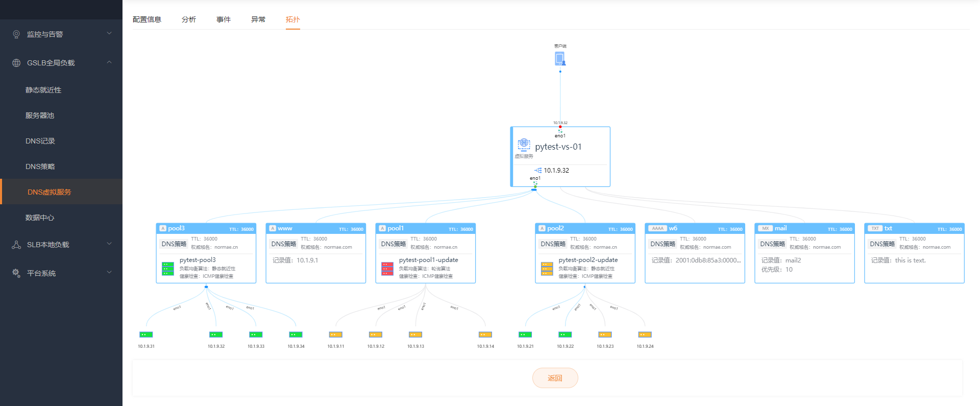Switch to the 异常 tab

click(258, 19)
